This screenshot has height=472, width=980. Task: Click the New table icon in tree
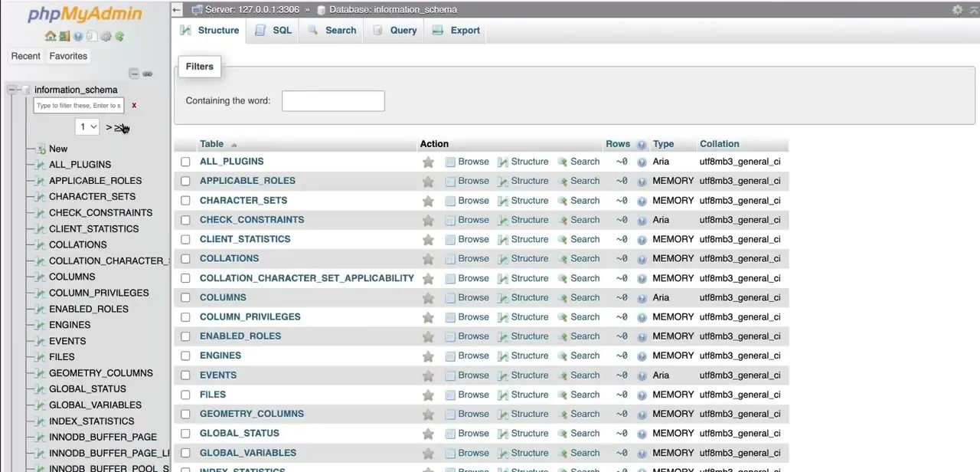(41, 149)
